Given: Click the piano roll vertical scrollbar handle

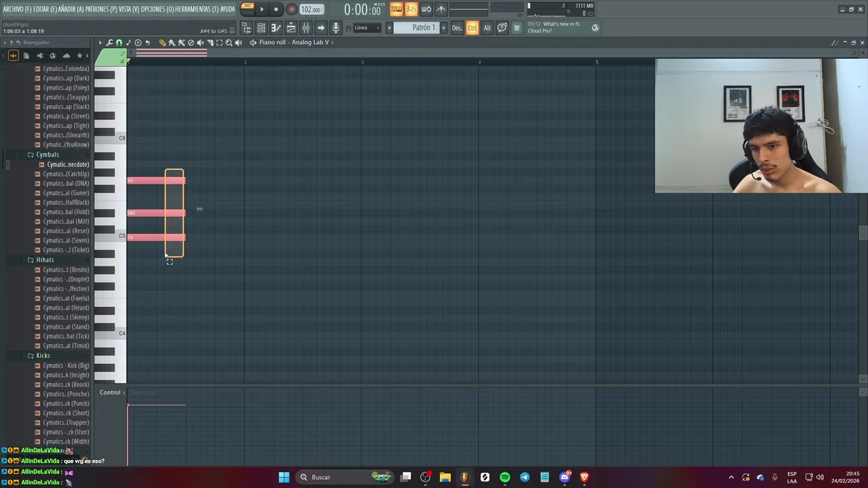Looking at the screenshot, I should coord(863,232).
